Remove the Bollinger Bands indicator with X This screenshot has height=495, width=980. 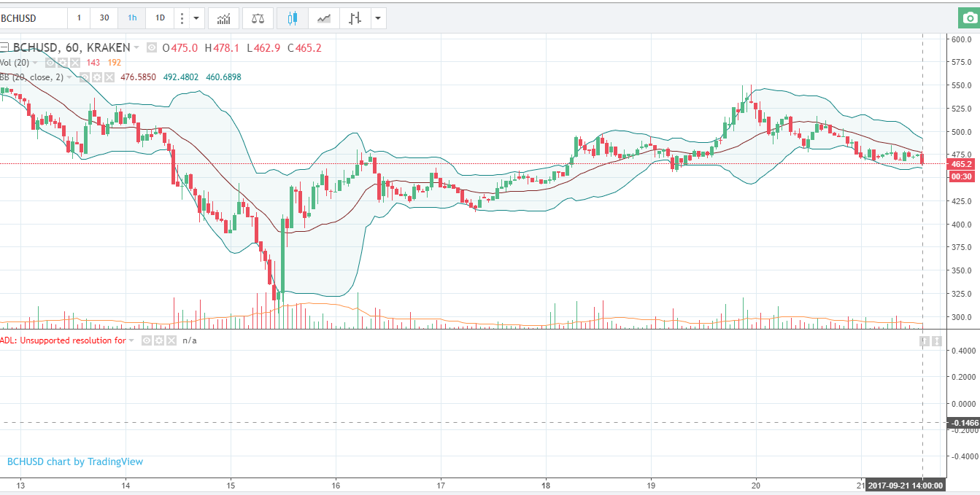tap(109, 77)
